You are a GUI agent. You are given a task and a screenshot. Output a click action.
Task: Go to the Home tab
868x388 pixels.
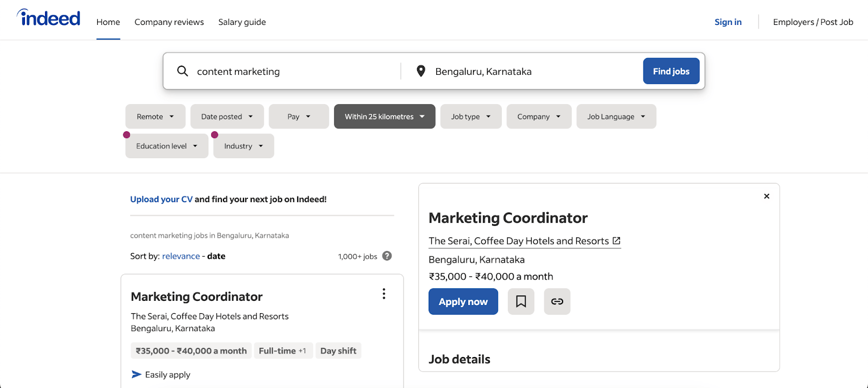(108, 22)
